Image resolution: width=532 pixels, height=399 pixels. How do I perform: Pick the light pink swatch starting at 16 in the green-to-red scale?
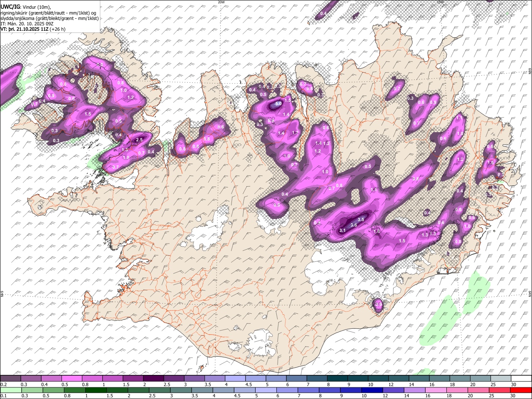pyautogui.click(x=435, y=390)
